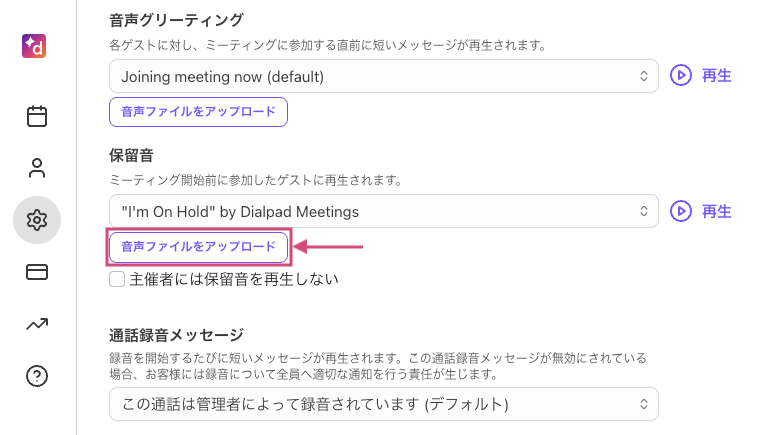Image resolution: width=773 pixels, height=435 pixels.
Task: Click the chevron arrows on the 保留音 selector
Action: click(644, 212)
